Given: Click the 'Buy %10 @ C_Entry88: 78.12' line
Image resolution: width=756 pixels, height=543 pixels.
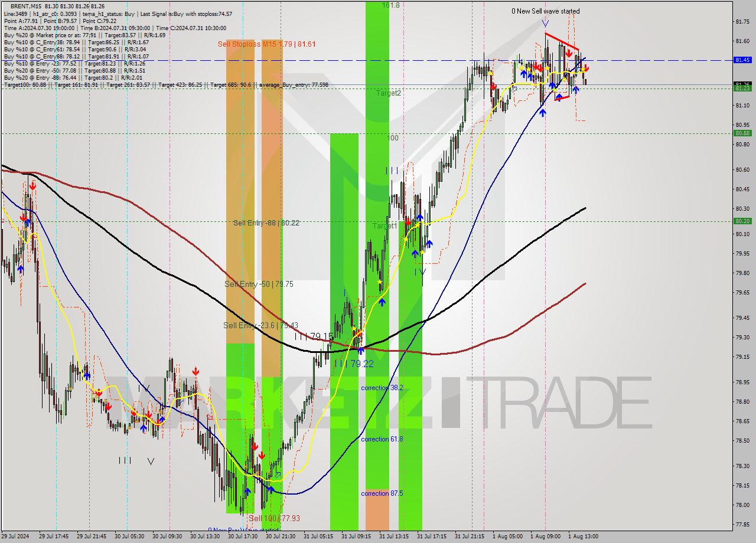Looking at the screenshot, I should pos(76,57).
